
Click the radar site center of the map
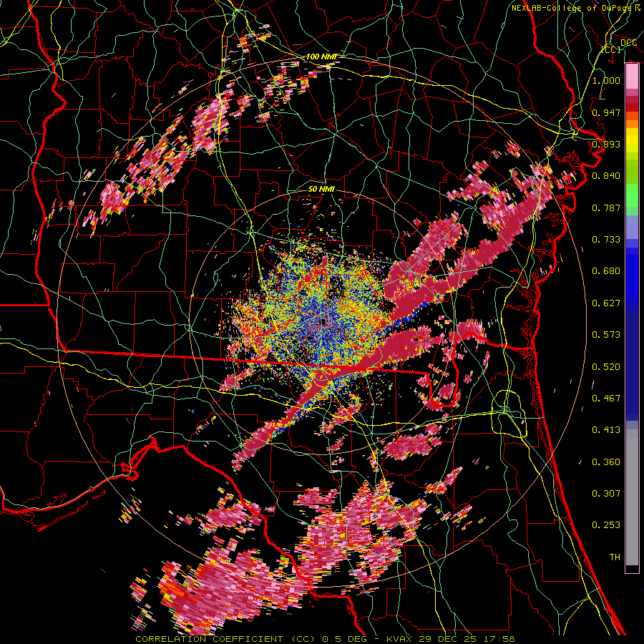pos(323,323)
